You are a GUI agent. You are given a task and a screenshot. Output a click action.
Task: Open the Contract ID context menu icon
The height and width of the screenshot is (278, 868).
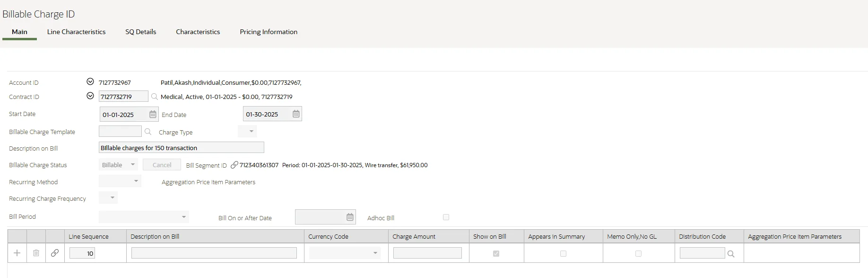(90, 96)
